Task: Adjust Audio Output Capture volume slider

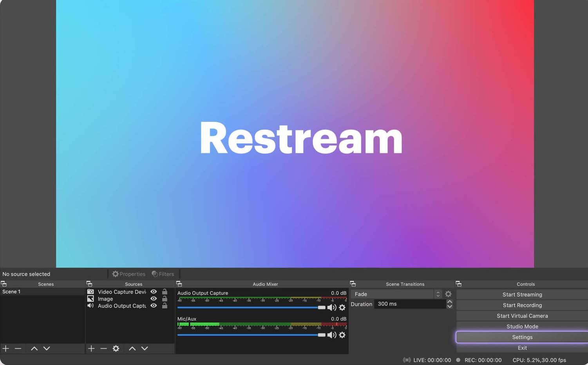Action: pyautogui.click(x=251, y=307)
